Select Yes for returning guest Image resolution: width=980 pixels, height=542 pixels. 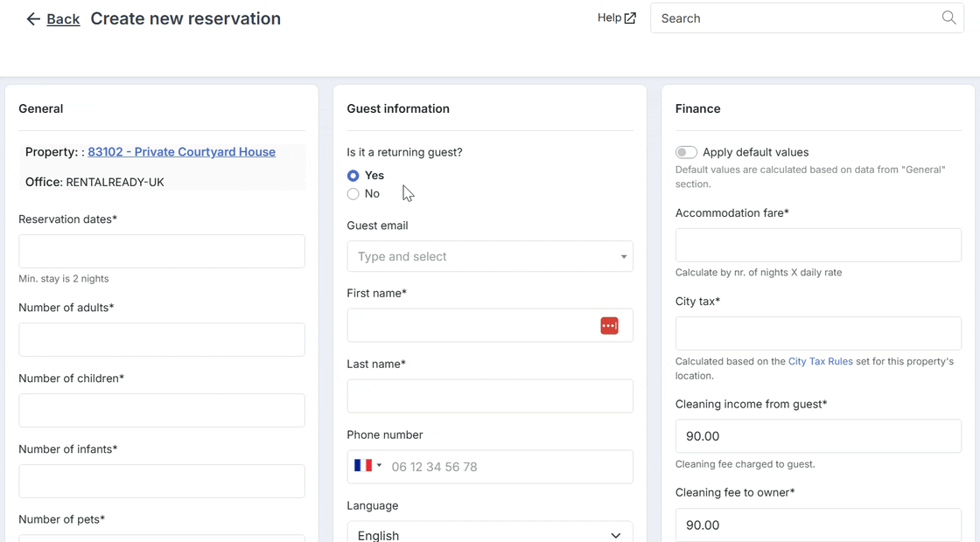pyautogui.click(x=353, y=176)
